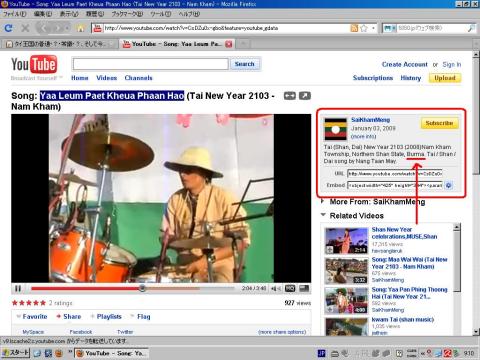Click the SaiKhamMeng uploader name link
Viewport: 480px width, 360px height.
point(370,120)
